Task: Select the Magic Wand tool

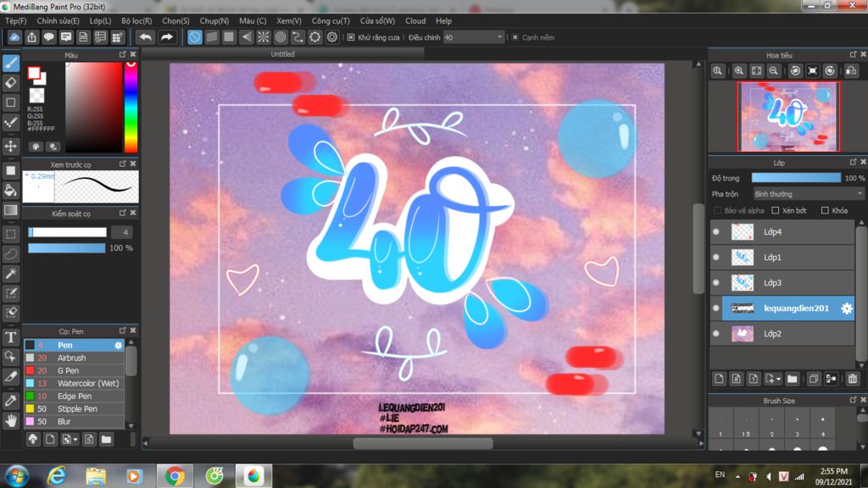Action: tap(10, 274)
